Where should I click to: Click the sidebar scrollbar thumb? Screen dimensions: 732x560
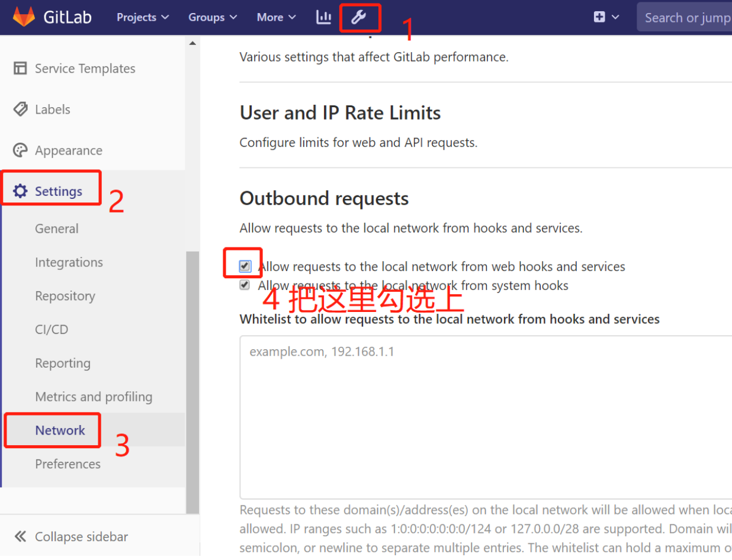192,382
